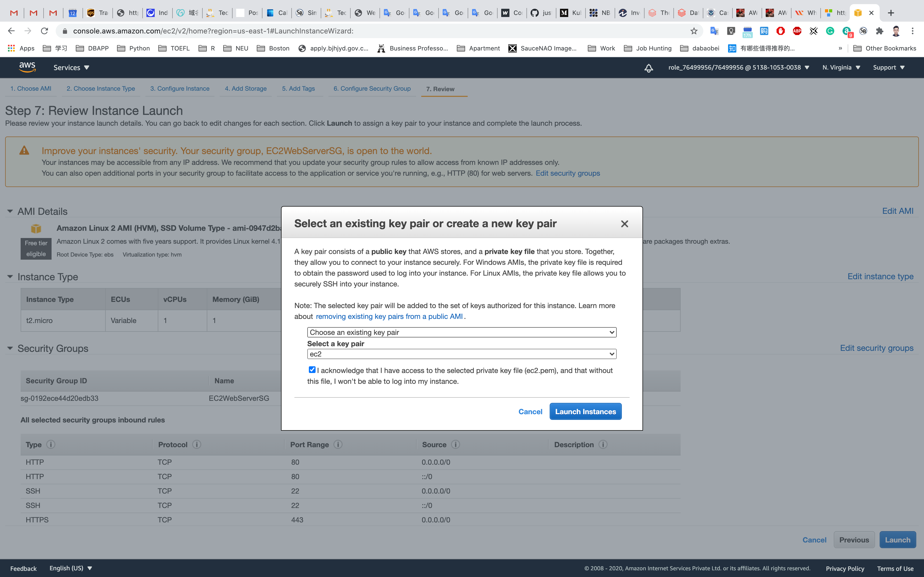Click info icon next to Protocol header

coord(197,445)
